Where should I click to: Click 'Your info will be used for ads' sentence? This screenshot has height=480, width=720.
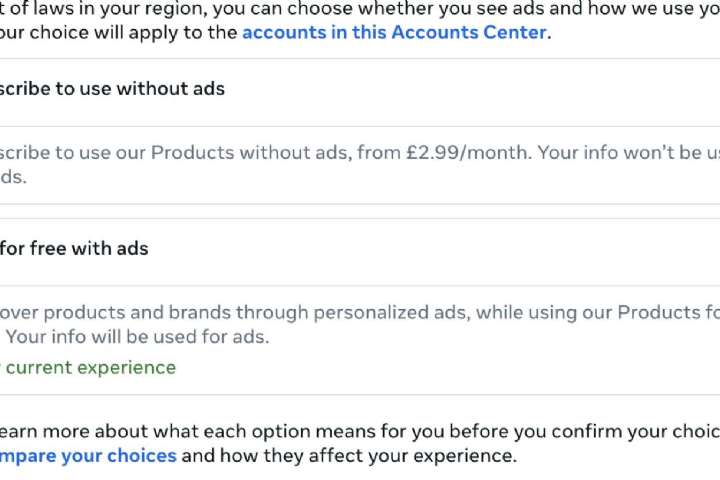[x=137, y=337]
